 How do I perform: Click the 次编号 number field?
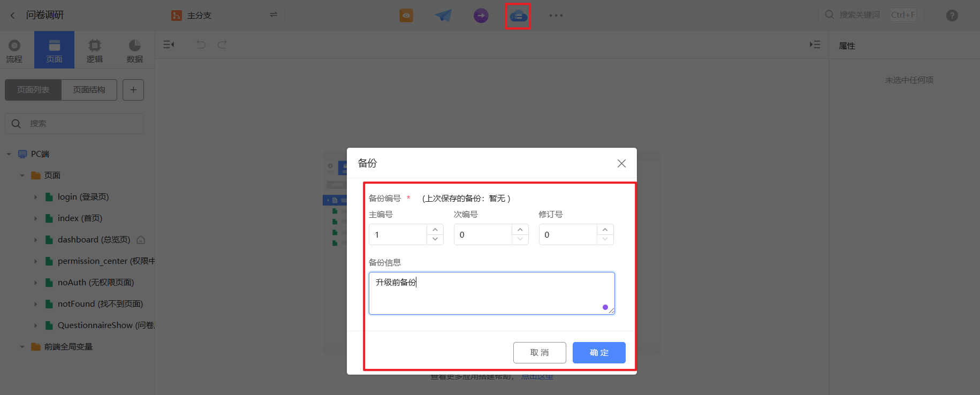click(483, 234)
